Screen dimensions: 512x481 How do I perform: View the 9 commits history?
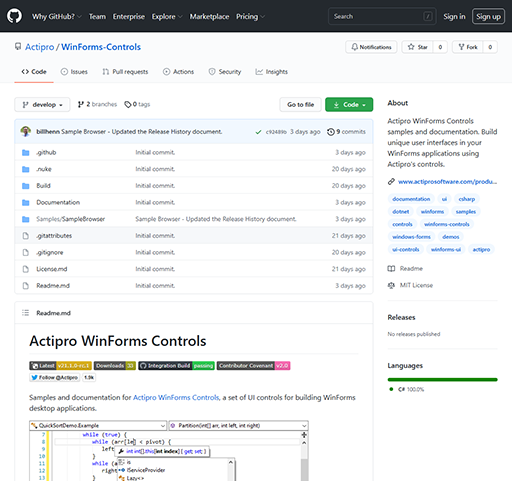(346, 132)
